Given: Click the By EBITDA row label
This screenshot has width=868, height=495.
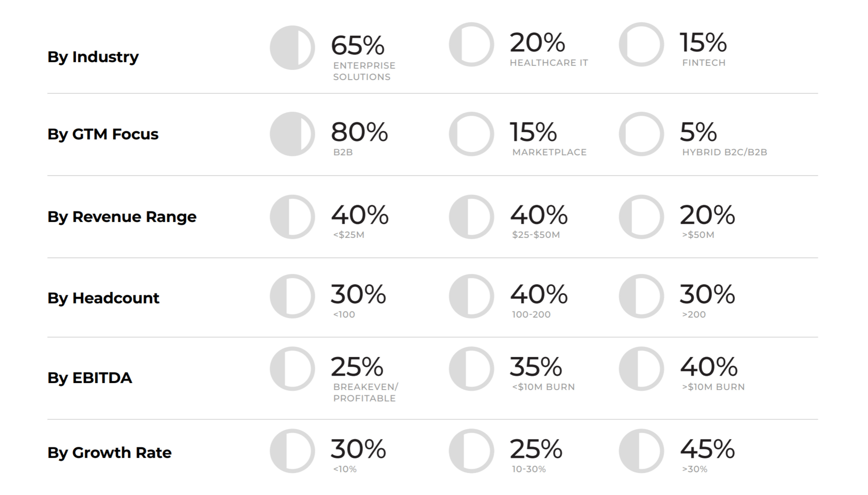Looking at the screenshot, I should [89, 378].
